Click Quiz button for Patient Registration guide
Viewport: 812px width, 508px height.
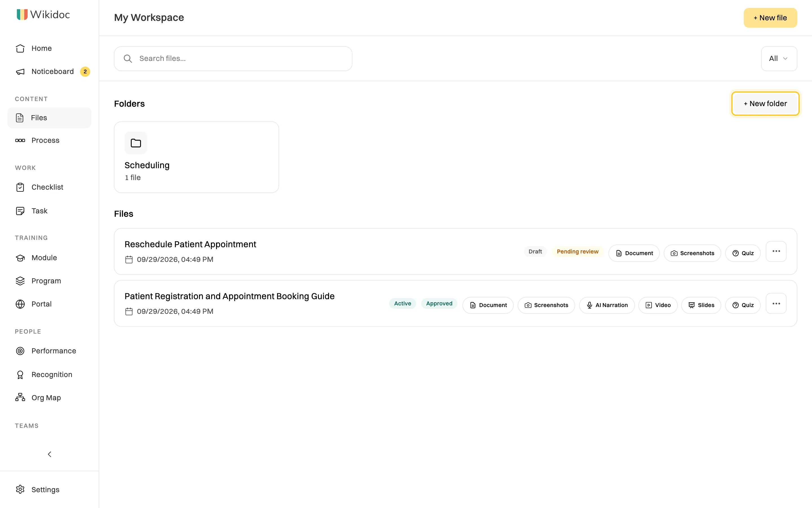pyautogui.click(x=743, y=305)
